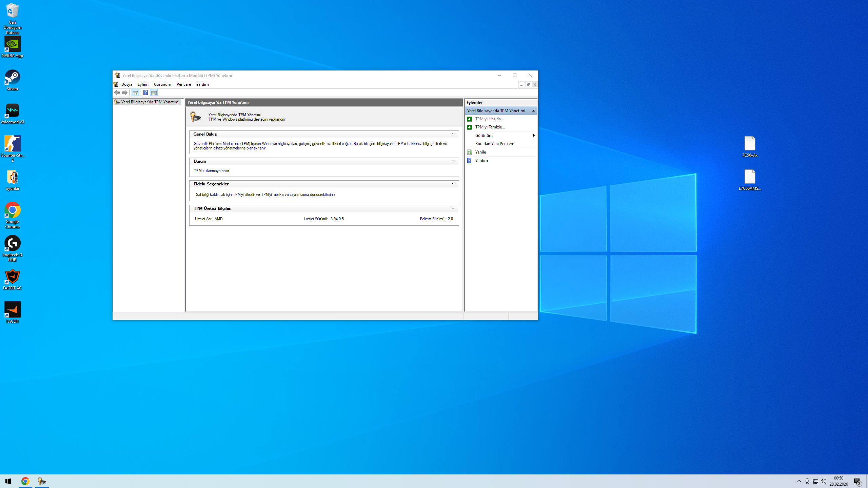Select the E7C56AMS file on desktop
The width and height of the screenshot is (868, 488).
pos(750,180)
